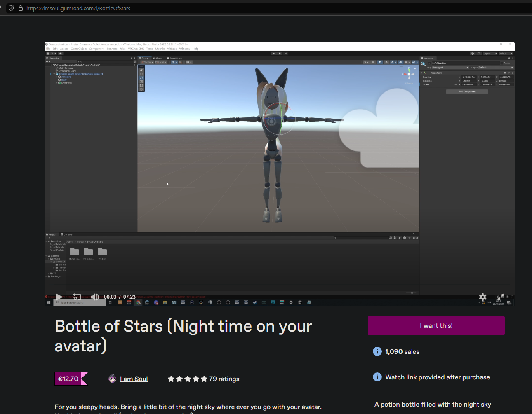The height and width of the screenshot is (414, 532).
Task: Click the Hierarchy add plus button
Action: pyautogui.click(x=47, y=62)
